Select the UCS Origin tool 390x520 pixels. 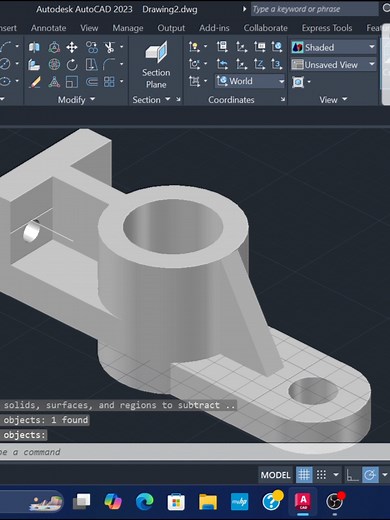(x=241, y=47)
